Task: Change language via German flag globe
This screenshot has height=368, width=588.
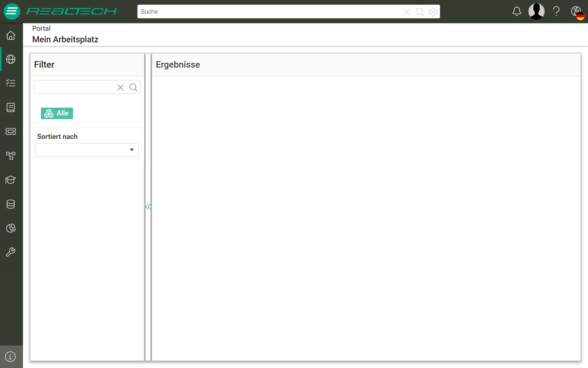Action: tap(578, 13)
